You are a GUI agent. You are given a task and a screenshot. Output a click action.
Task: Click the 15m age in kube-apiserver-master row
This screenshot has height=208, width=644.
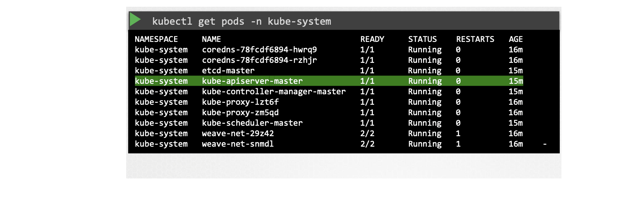(x=516, y=81)
